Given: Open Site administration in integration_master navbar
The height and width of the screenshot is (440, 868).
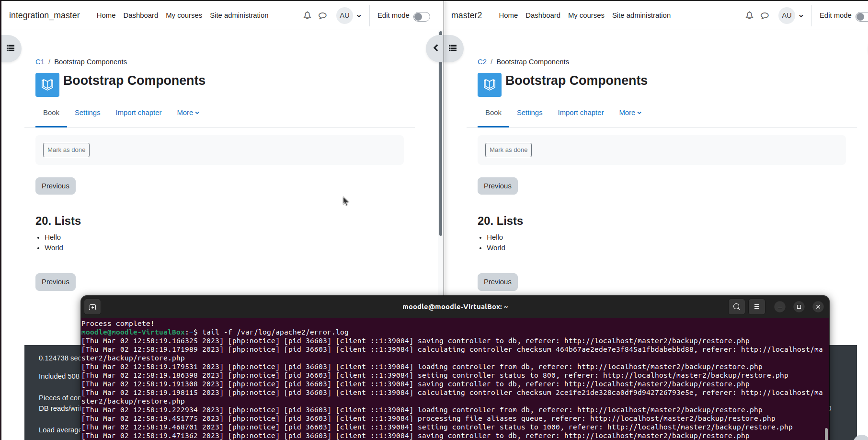Looking at the screenshot, I should pyautogui.click(x=239, y=15).
